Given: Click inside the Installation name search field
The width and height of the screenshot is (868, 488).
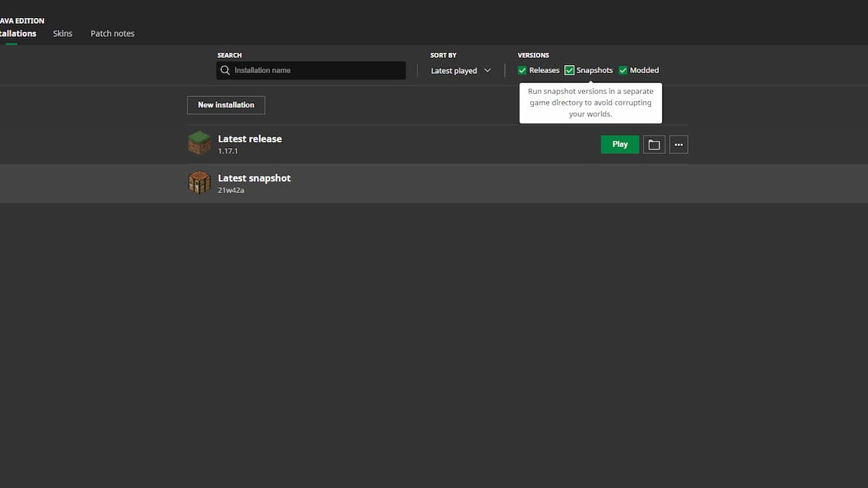Looking at the screenshot, I should [x=311, y=70].
